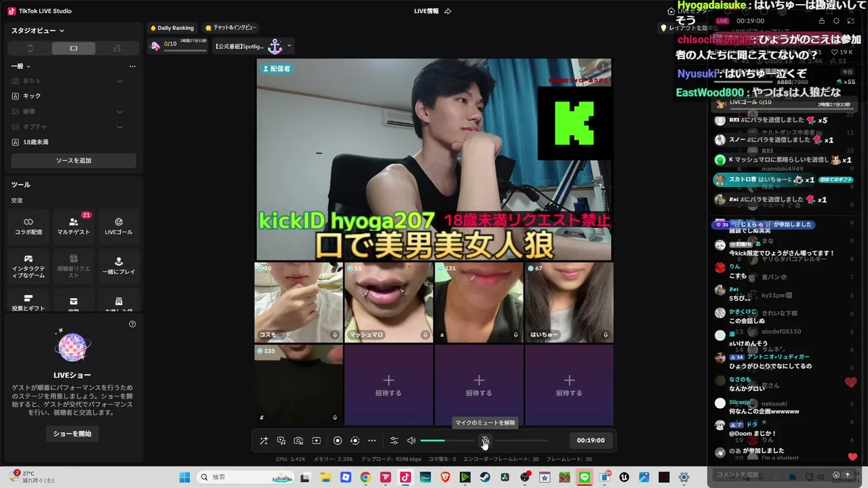Open the コラボ配信 tool
The width and height of the screenshot is (868, 488).
(28, 226)
